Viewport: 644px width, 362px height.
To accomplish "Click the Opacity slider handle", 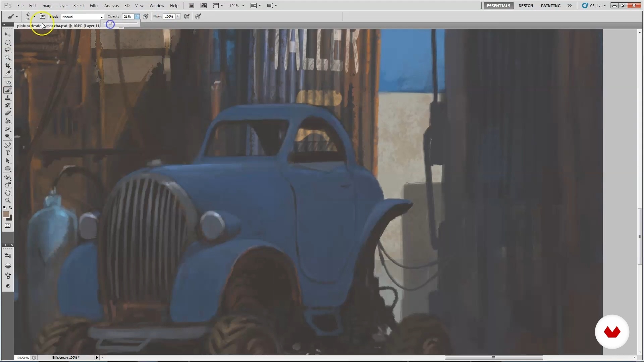I will pos(110,24).
